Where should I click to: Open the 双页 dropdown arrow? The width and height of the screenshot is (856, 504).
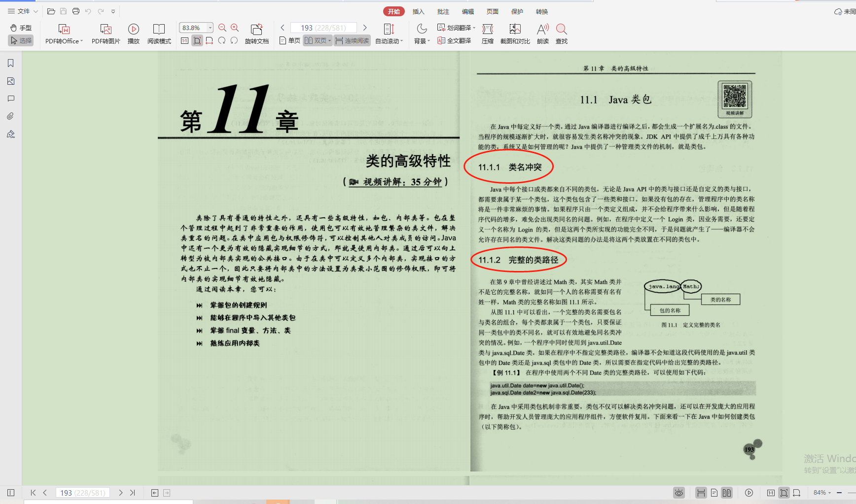(329, 40)
